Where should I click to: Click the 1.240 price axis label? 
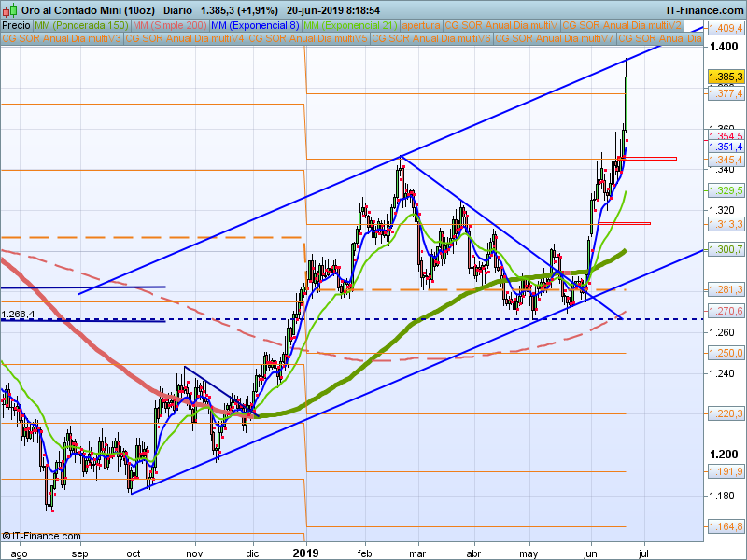click(x=723, y=373)
